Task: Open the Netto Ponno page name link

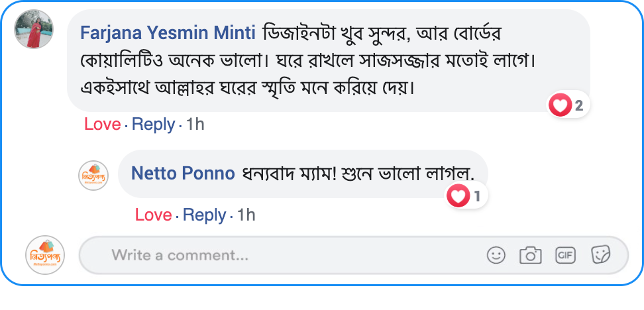Action: tap(183, 174)
